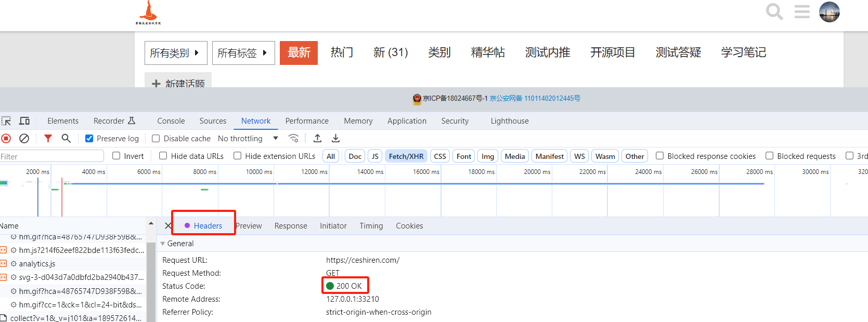
Task: Filter requests by All type
Action: [331, 156]
